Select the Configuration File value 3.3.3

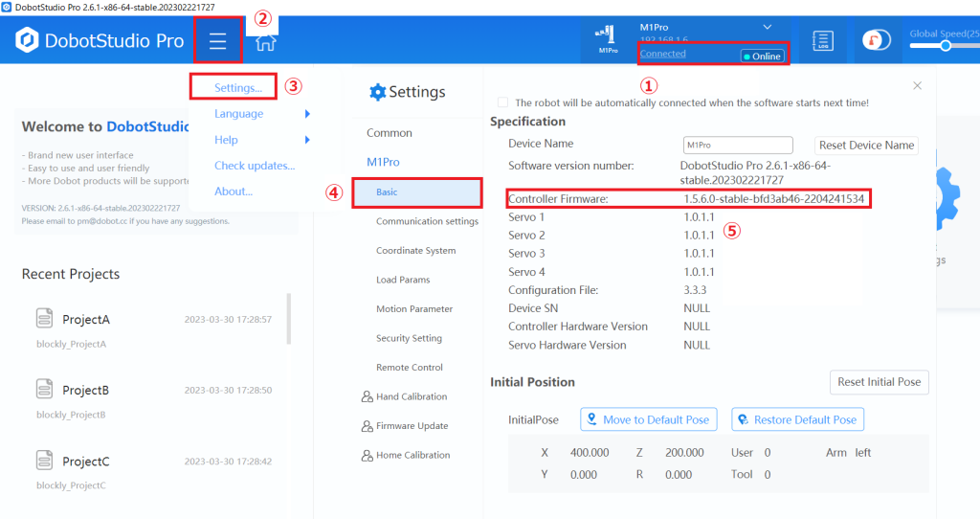click(695, 290)
